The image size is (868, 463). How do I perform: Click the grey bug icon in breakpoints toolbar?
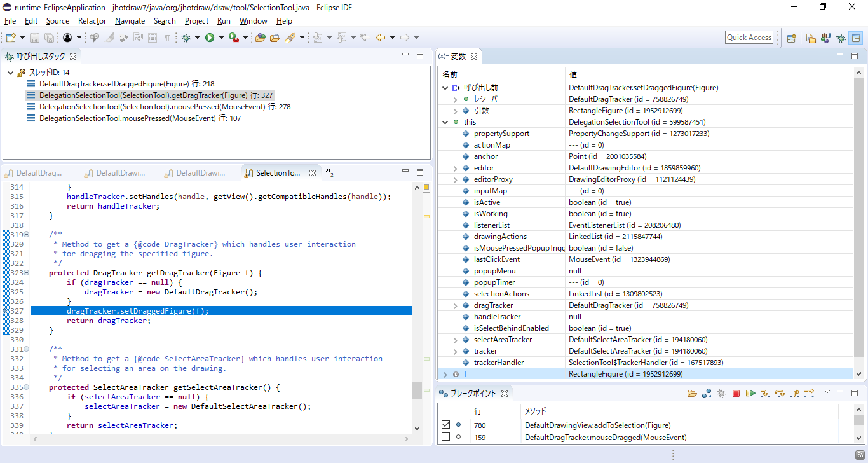pyautogui.click(x=721, y=394)
